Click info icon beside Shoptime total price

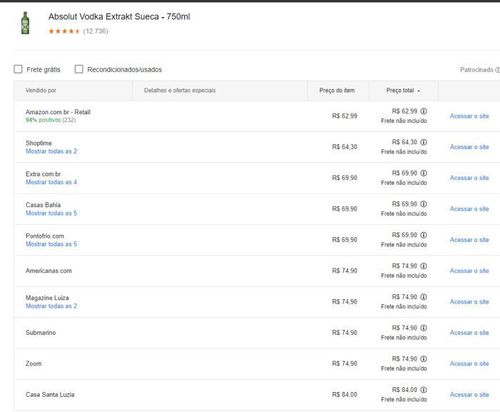(423, 142)
